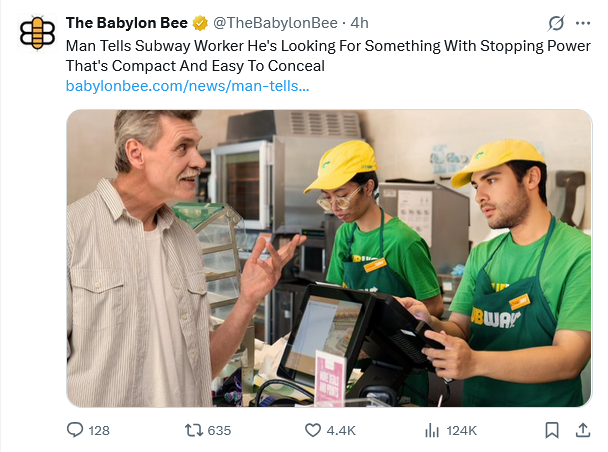Click the repost arrows icon
608x452 pixels.
(193, 430)
